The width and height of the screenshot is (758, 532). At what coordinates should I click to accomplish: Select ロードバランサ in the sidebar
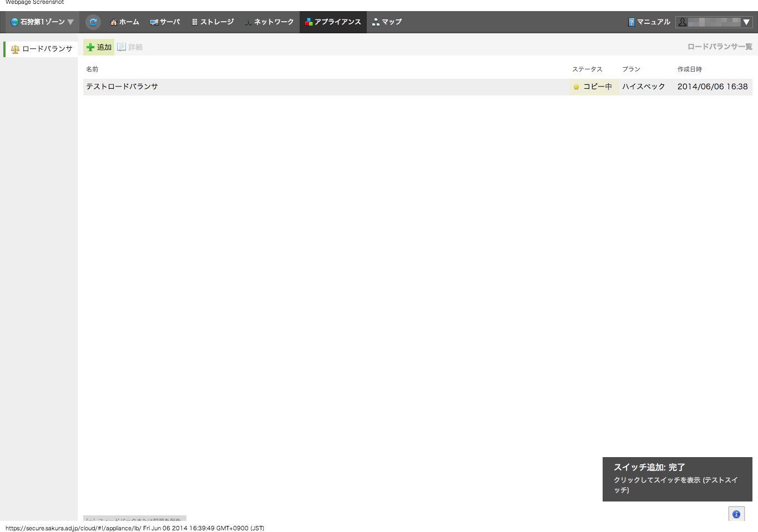[42, 49]
